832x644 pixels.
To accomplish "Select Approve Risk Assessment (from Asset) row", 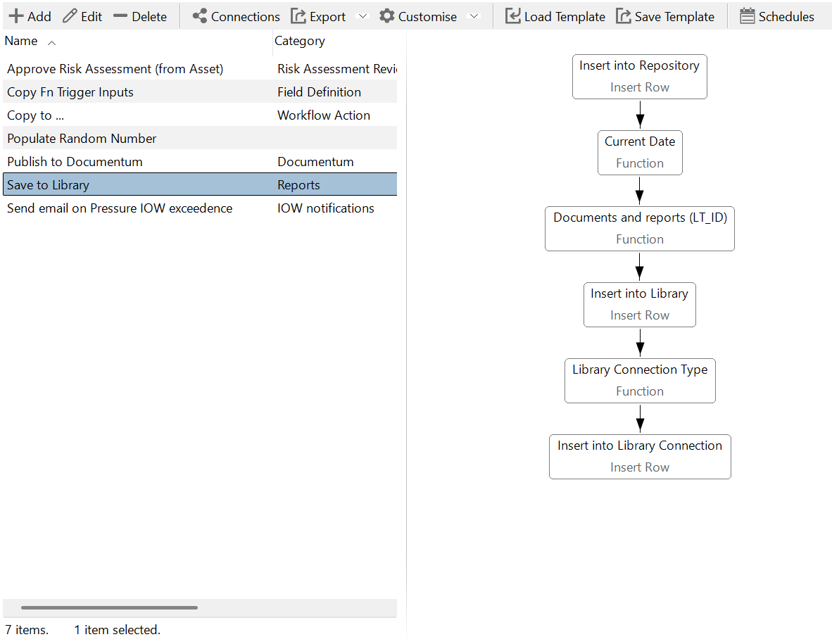I will click(x=199, y=69).
